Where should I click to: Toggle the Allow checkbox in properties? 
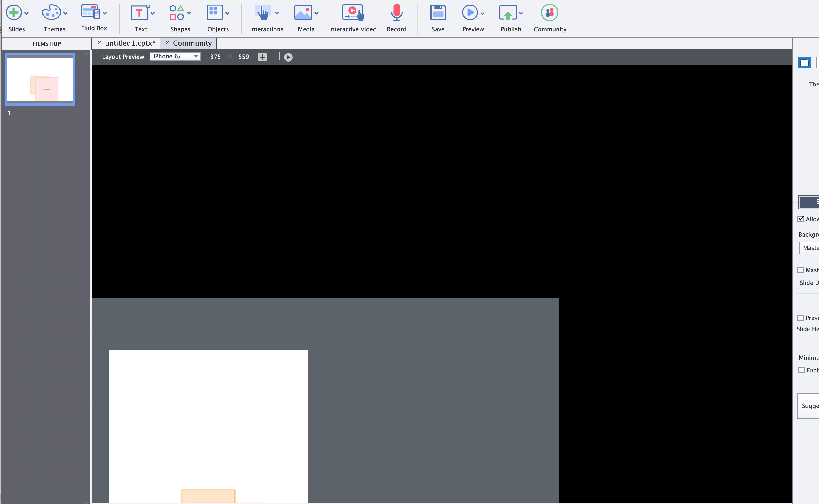click(x=801, y=219)
